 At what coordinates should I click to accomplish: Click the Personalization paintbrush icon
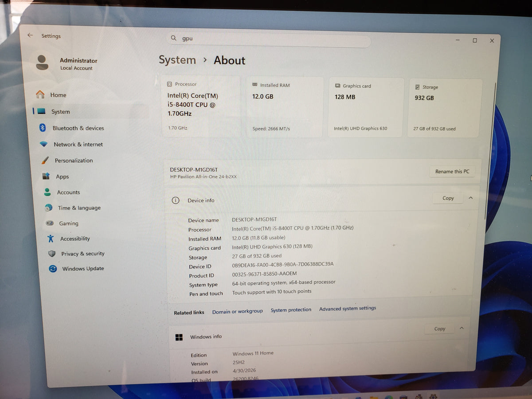tap(45, 160)
